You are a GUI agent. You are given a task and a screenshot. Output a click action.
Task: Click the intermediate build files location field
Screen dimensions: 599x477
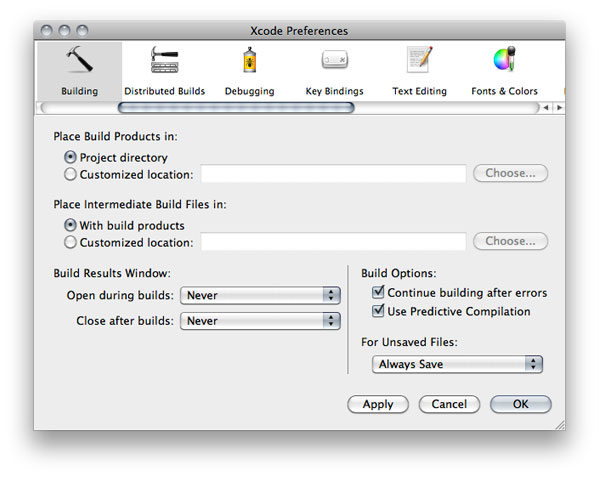click(x=333, y=241)
